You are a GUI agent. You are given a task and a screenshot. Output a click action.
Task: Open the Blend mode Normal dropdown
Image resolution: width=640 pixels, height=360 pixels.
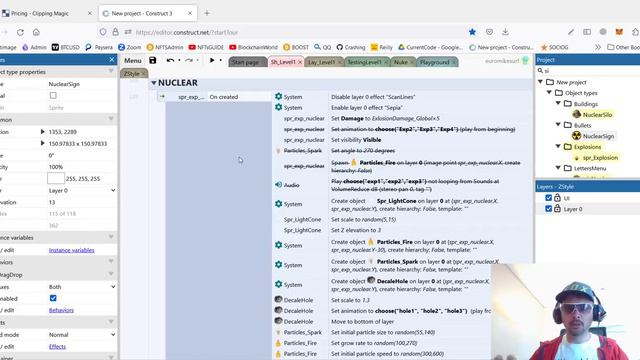pos(82,335)
